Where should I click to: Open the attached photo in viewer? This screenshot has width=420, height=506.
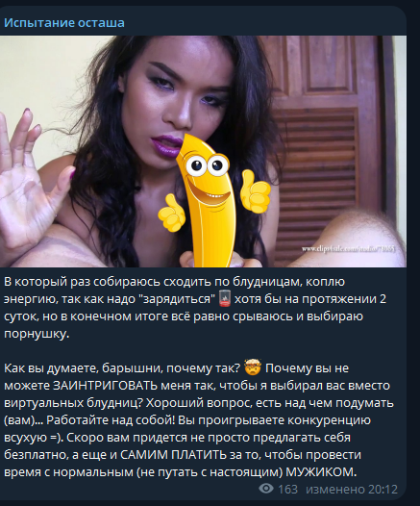(203, 151)
